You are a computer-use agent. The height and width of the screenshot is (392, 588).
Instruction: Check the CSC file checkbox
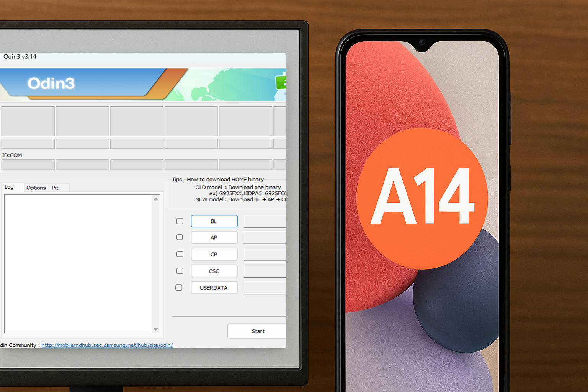[x=180, y=271]
